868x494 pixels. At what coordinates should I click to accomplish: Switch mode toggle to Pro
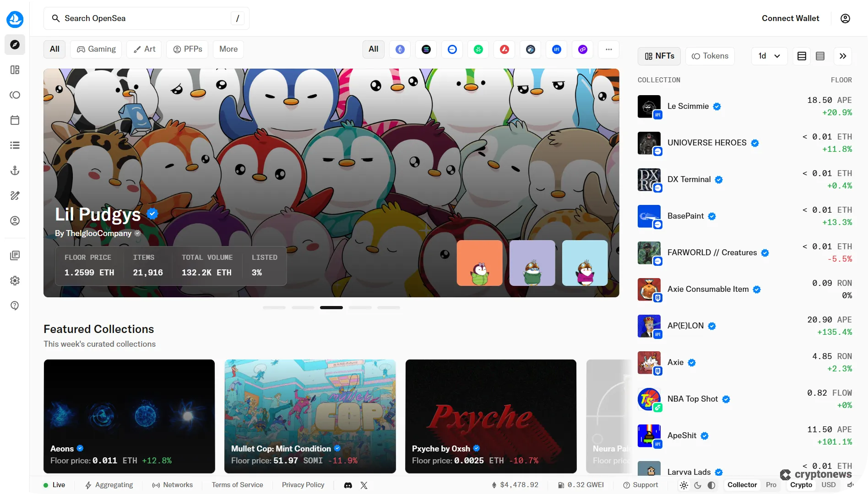click(x=771, y=485)
